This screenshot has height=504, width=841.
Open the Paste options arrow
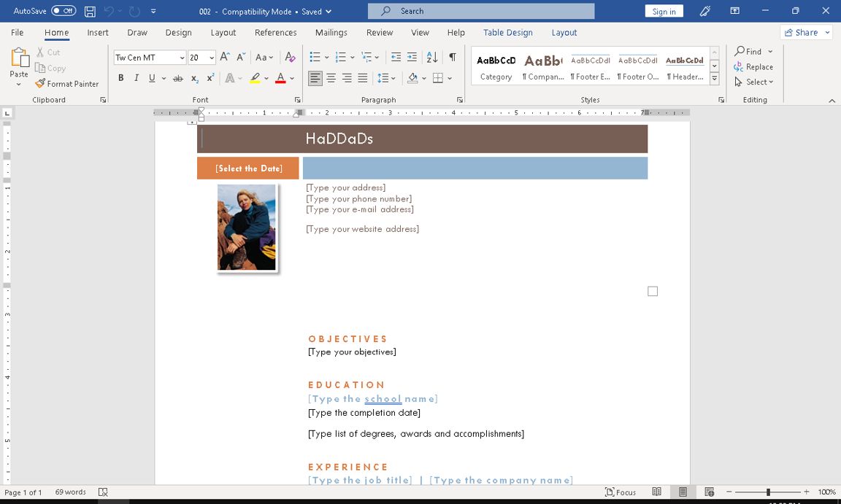click(x=19, y=85)
